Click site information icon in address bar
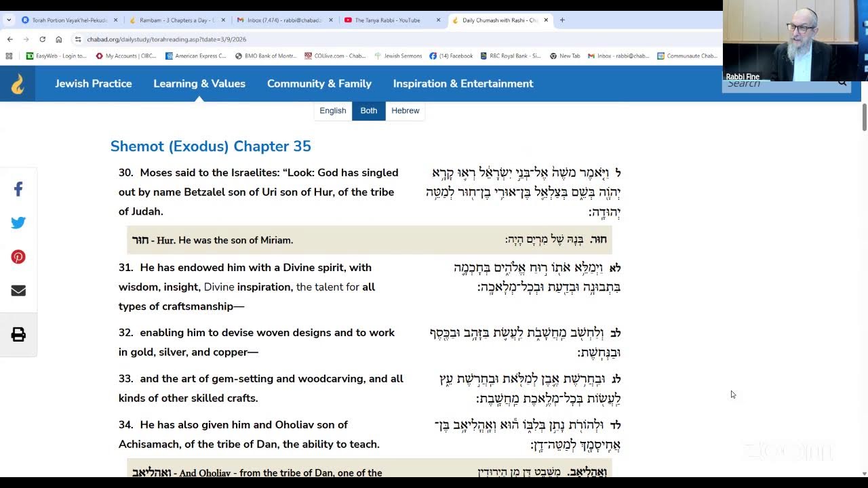 pyautogui.click(x=78, y=39)
